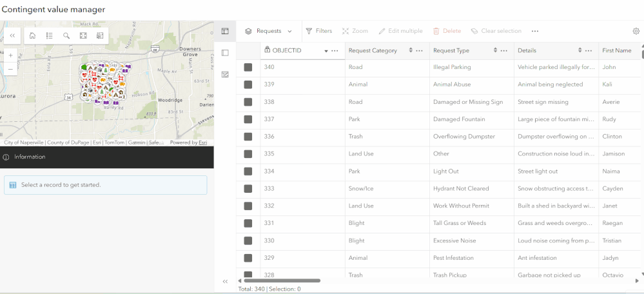
Task: Select the checkbox for row 329
Action: (x=248, y=258)
